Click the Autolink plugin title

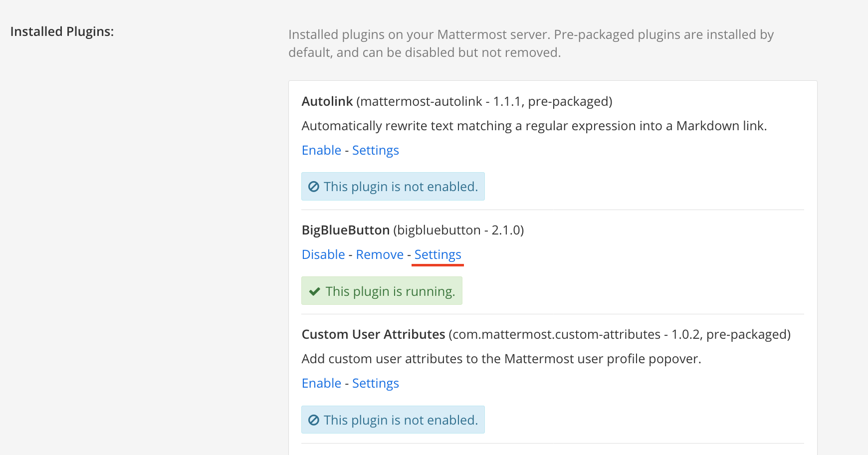(x=327, y=101)
